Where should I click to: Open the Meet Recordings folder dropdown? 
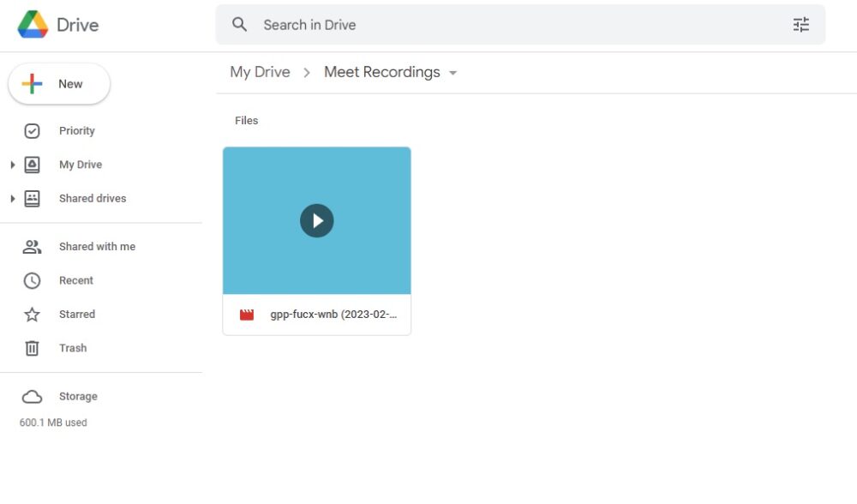(x=453, y=73)
